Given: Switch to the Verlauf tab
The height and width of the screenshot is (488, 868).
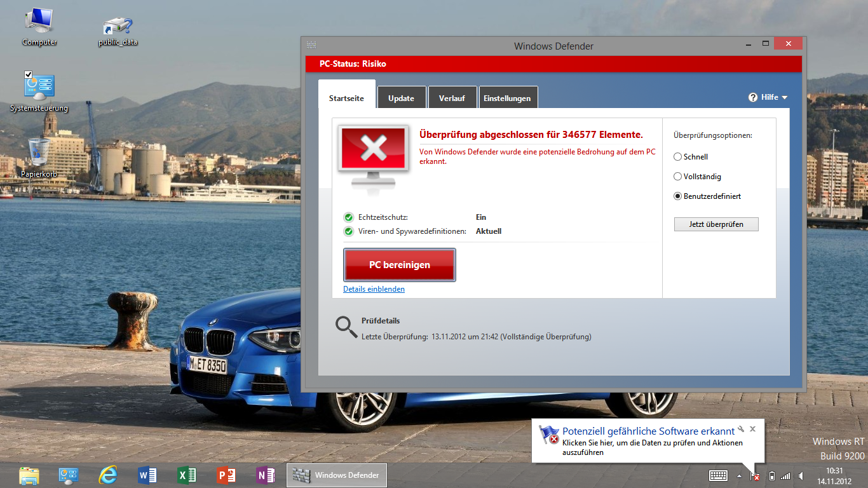Looking at the screenshot, I should [x=452, y=98].
